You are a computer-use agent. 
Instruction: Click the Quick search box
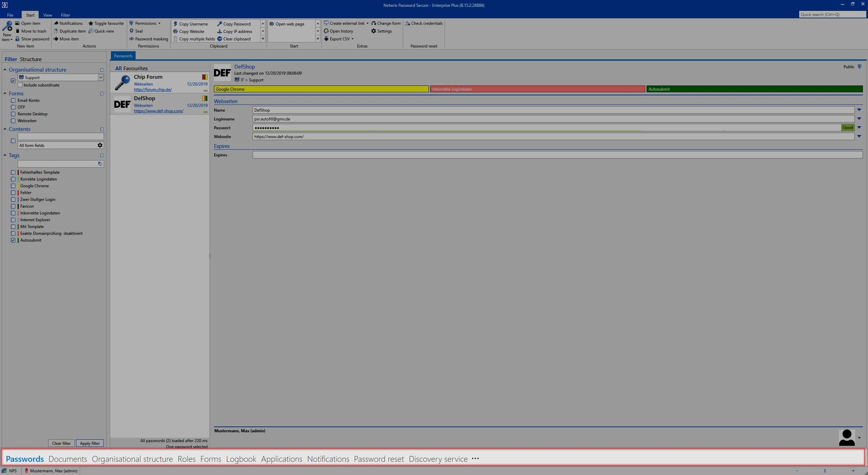832,15
